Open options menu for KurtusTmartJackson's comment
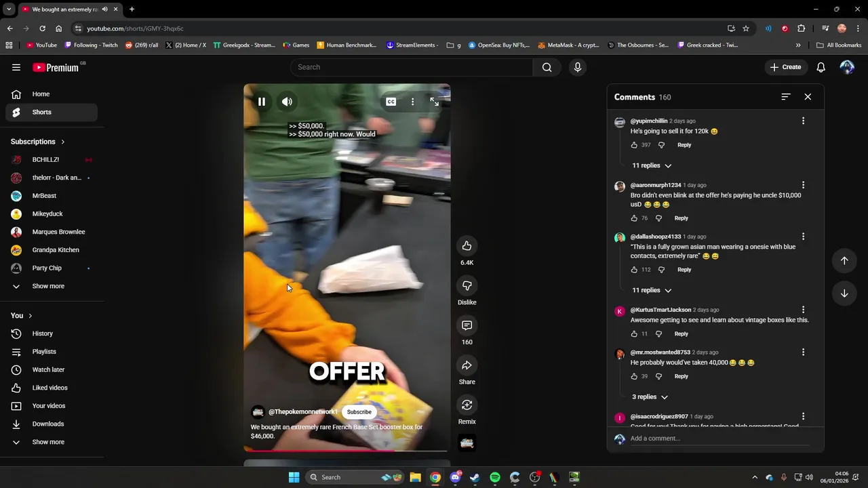868x488 pixels. 803,310
